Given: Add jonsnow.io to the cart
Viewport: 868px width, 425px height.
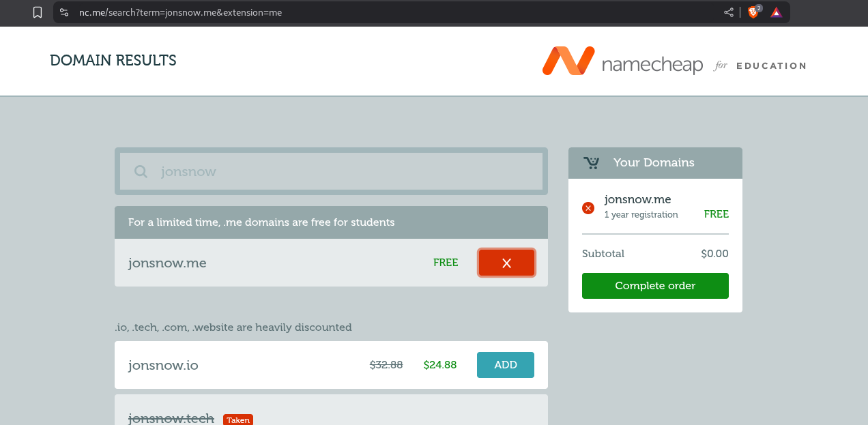Looking at the screenshot, I should [505, 365].
